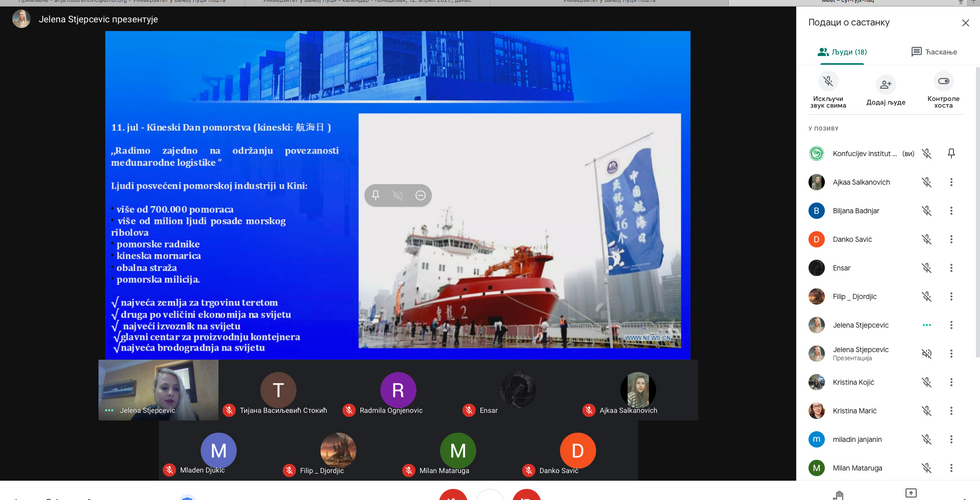The image size is (980, 500).
Task: Select Milan Mataruga's green 'M' tile
Action: 458,450
